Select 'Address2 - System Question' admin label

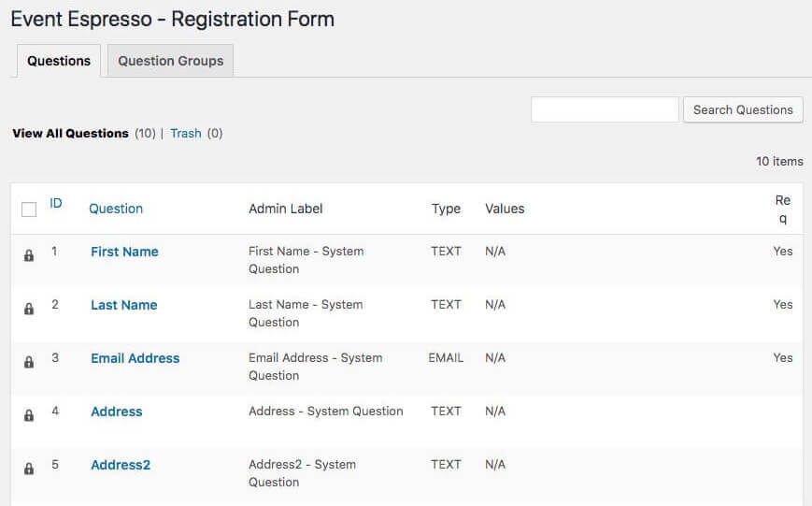(303, 473)
